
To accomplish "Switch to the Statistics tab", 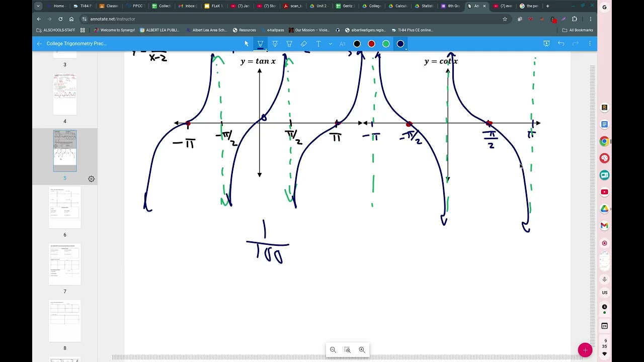I will (x=424, y=6).
